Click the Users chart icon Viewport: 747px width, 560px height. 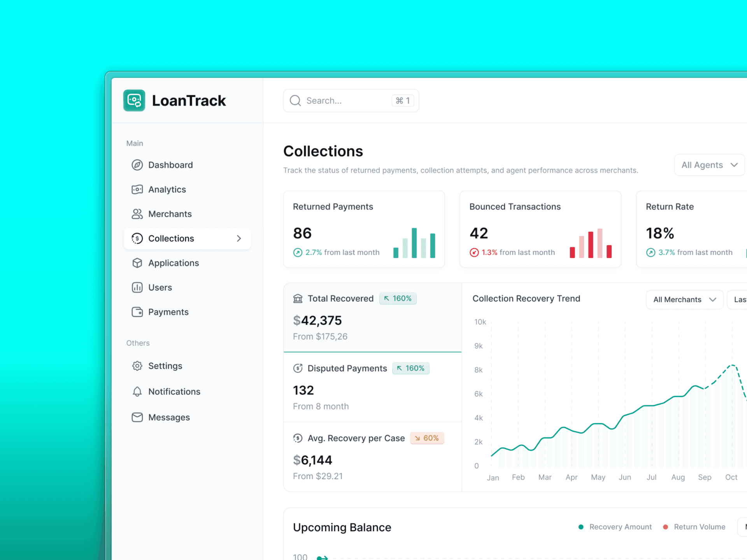point(137,287)
